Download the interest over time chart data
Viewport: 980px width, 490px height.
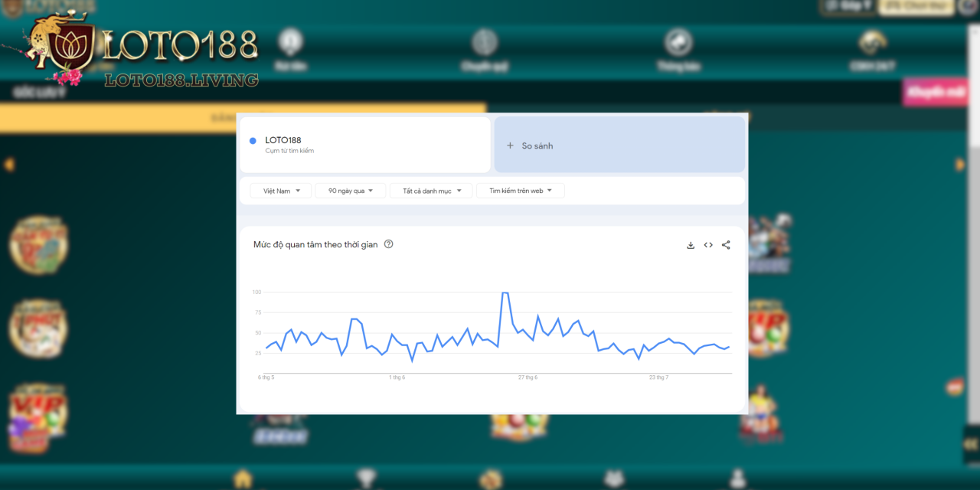point(690,245)
